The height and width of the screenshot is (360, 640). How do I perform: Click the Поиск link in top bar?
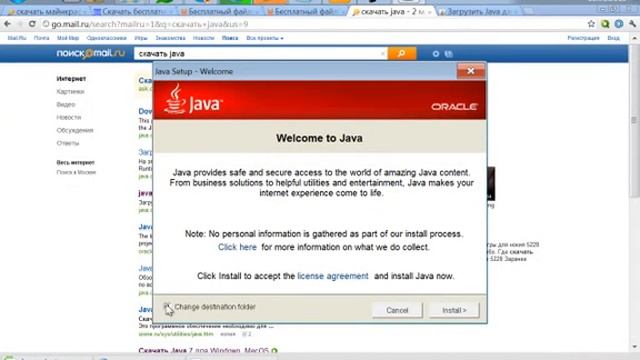tap(230, 38)
